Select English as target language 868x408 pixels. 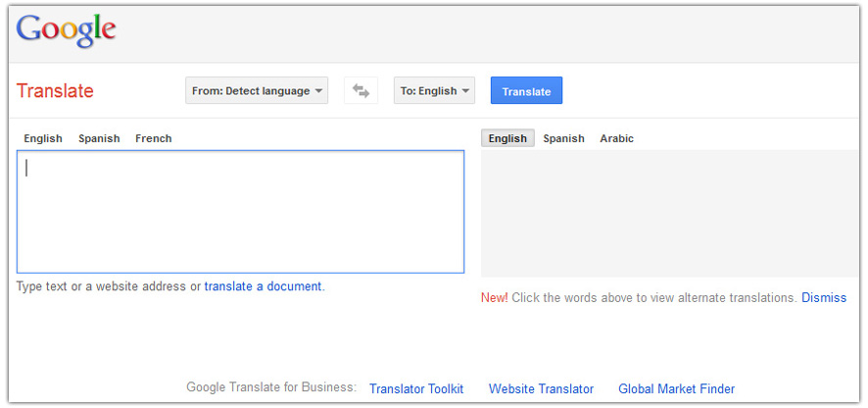pos(507,138)
